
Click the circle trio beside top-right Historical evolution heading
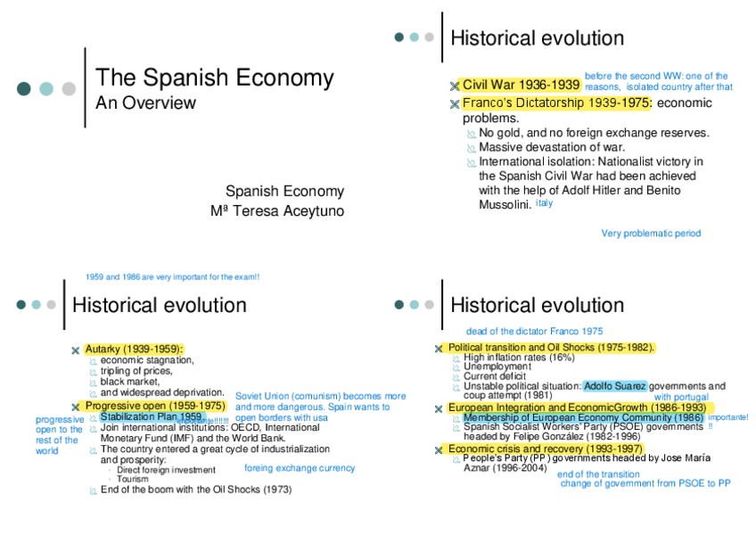(x=412, y=37)
